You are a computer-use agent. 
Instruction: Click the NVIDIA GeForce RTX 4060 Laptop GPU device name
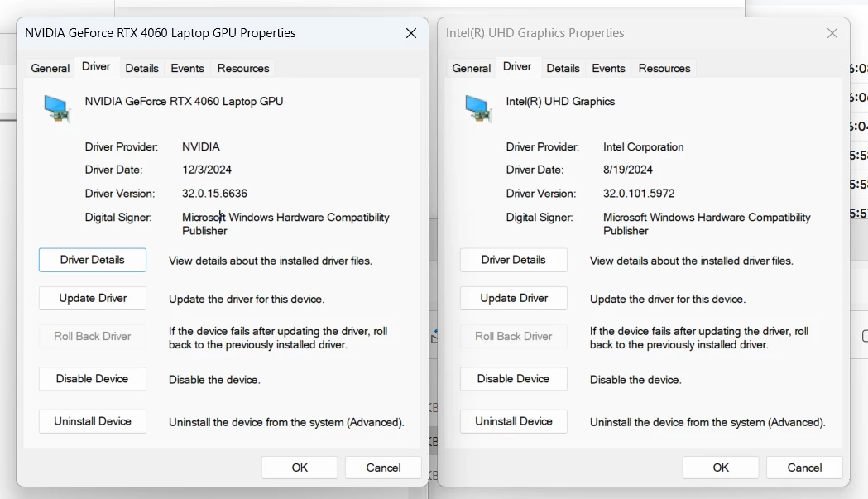click(184, 101)
